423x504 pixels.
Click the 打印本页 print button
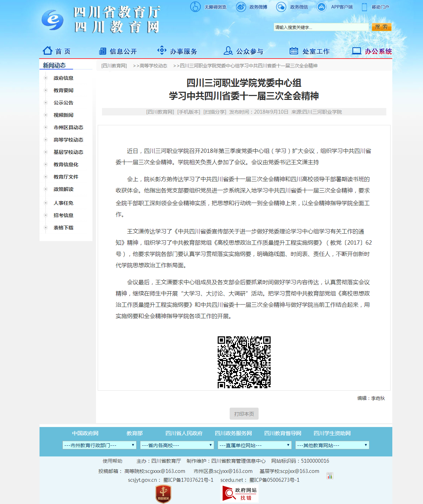coord(244,414)
